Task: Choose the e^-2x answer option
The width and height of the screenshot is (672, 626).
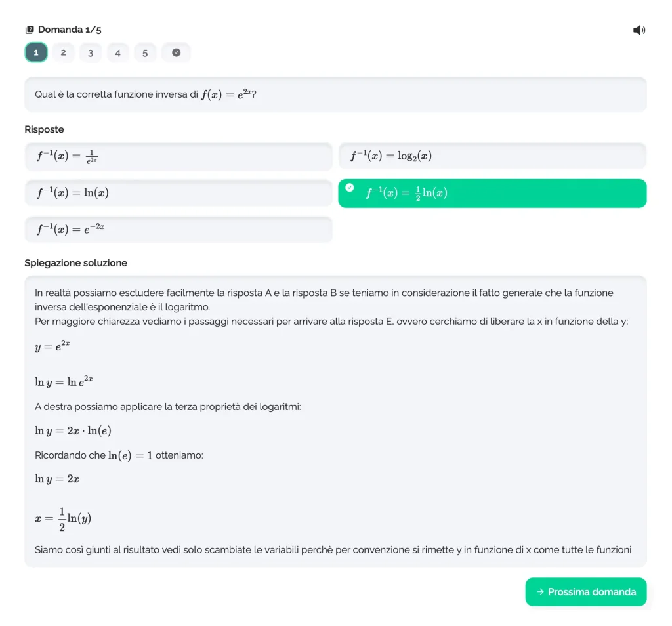Action: tap(178, 230)
